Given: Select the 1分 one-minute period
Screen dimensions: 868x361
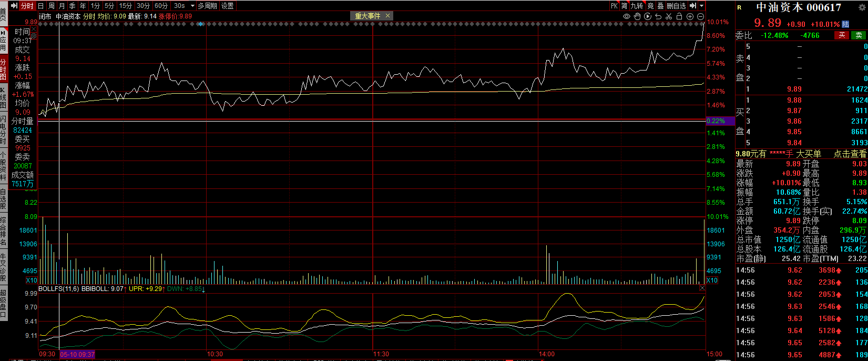Looking at the screenshot, I should coord(95,6).
